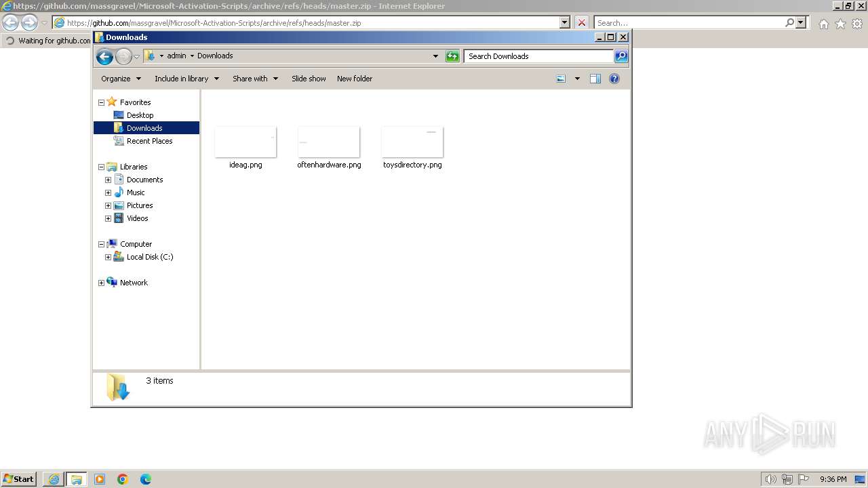Open address bar history dropdown in Explorer
868x488 pixels.
click(435, 56)
